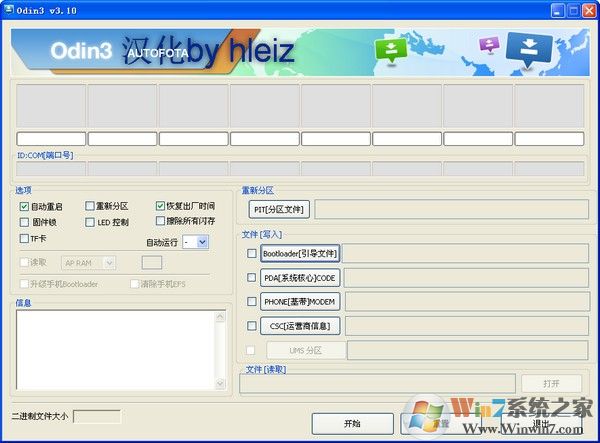Click inside the 信息 log box
600x443 pixels.
(x=116, y=350)
